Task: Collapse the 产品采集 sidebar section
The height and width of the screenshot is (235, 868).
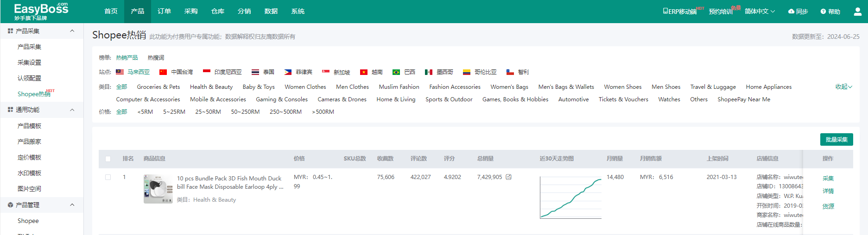Action: 72,31
